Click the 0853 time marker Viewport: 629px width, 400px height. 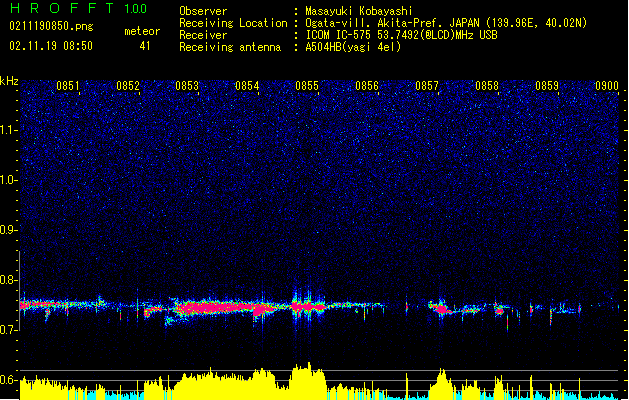[x=187, y=86]
